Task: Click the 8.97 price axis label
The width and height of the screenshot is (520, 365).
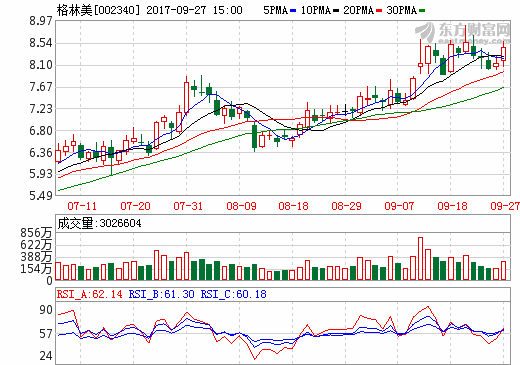Action: tap(41, 21)
